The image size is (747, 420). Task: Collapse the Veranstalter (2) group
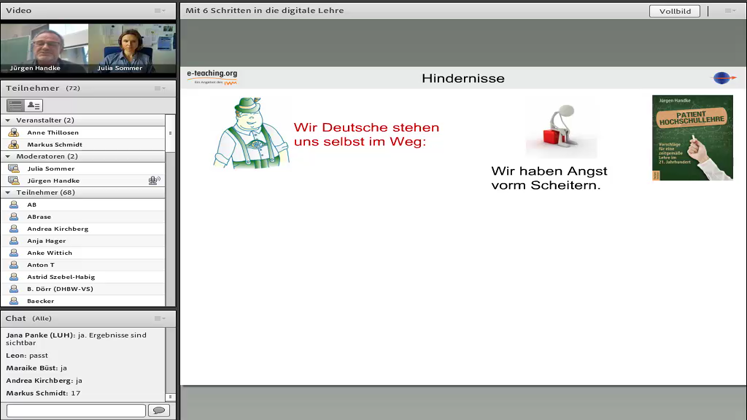click(x=8, y=121)
